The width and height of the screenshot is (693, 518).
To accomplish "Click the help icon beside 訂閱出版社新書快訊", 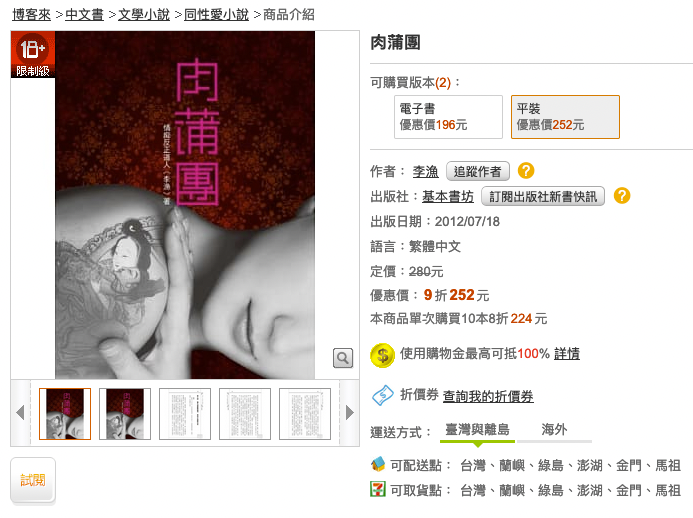I will coord(622,196).
